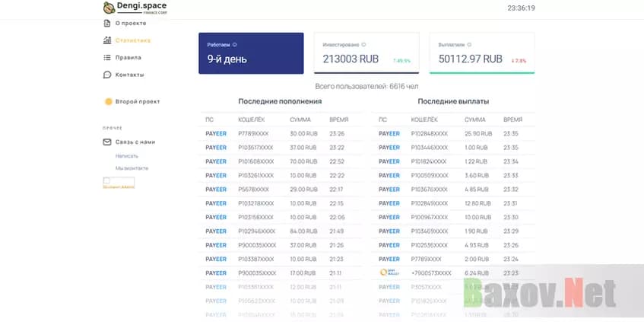Screen dimensions: 644x322
Task: Click the 17.00 RUB deposit amount
Action: click(x=303, y=273)
